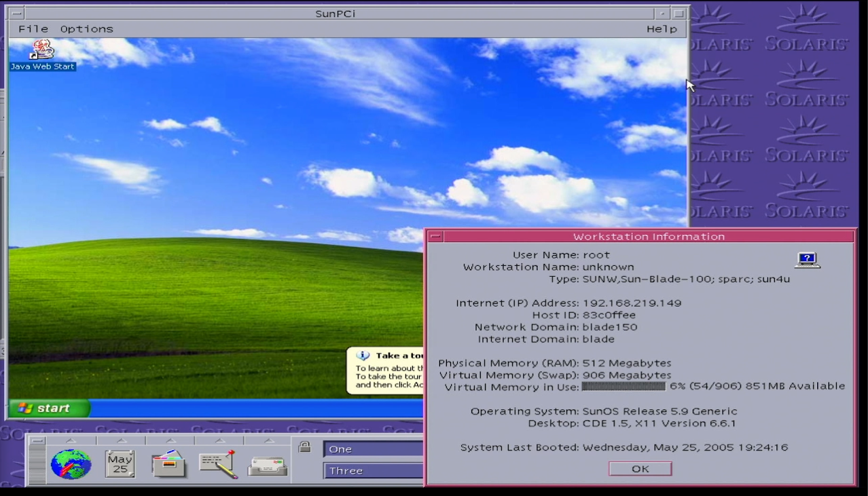Click the lock screen padlock icon
The width and height of the screenshot is (868, 496).
[x=304, y=447]
